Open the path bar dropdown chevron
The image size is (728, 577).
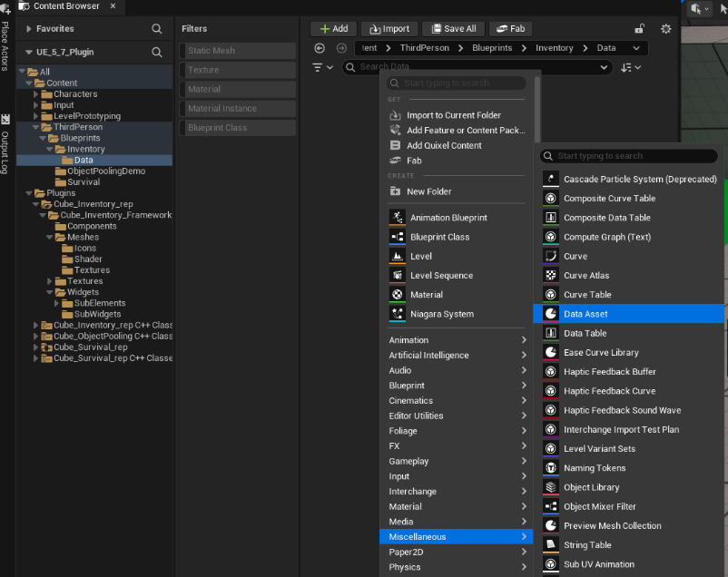(636, 48)
